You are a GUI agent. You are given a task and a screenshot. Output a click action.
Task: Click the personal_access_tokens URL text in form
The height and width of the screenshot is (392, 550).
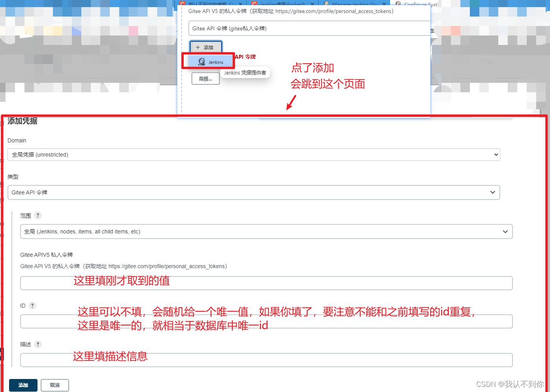[167, 266]
